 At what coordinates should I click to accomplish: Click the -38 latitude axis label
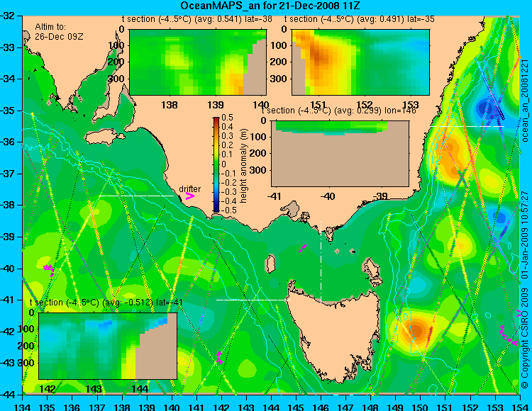coord(8,205)
